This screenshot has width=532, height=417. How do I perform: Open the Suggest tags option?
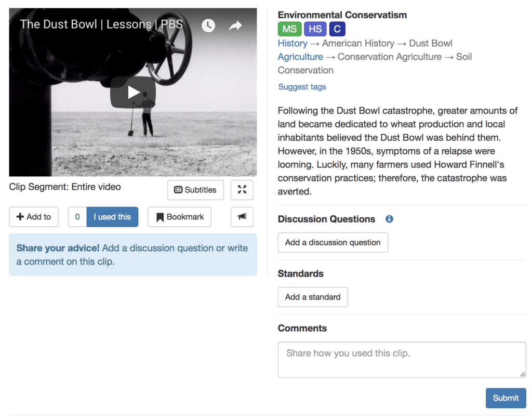302,87
